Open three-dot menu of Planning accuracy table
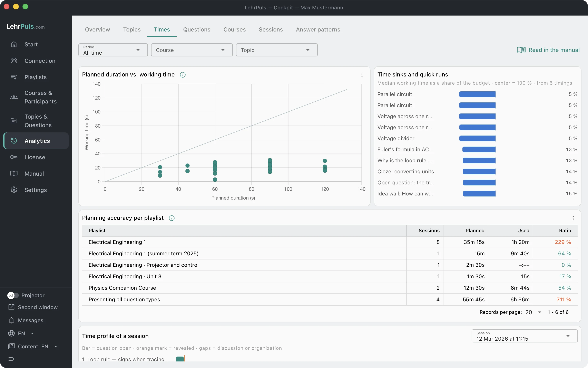The image size is (588, 368). pos(573,218)
